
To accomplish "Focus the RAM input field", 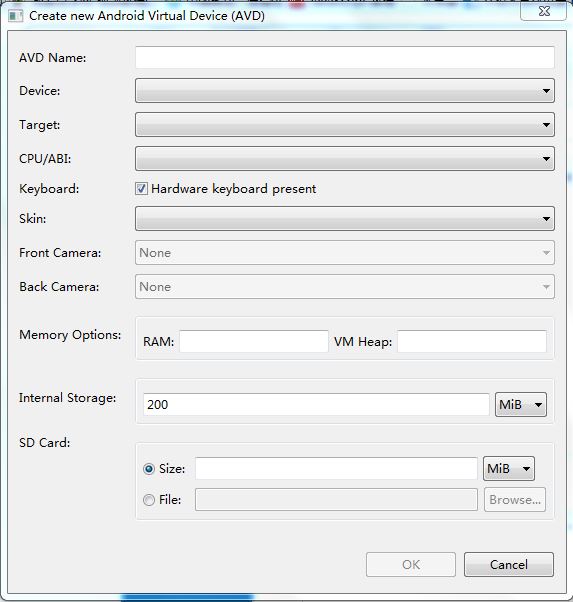I will (x=254, y=341).
